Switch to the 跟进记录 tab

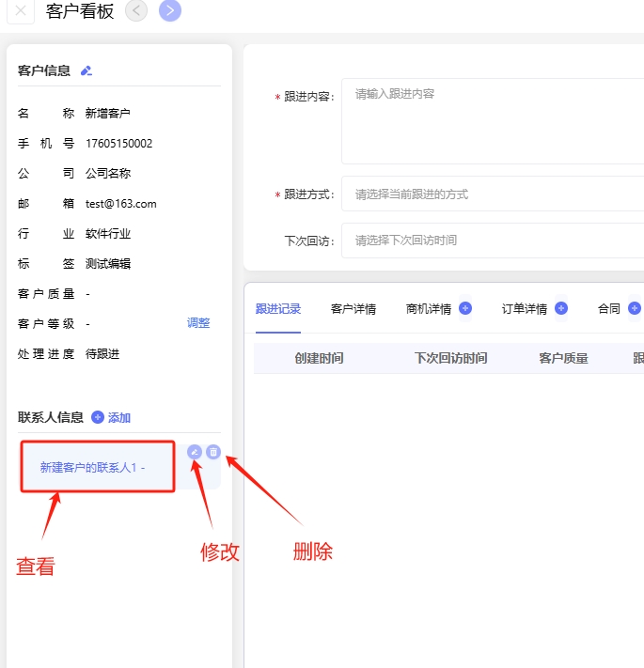(278, 309)
